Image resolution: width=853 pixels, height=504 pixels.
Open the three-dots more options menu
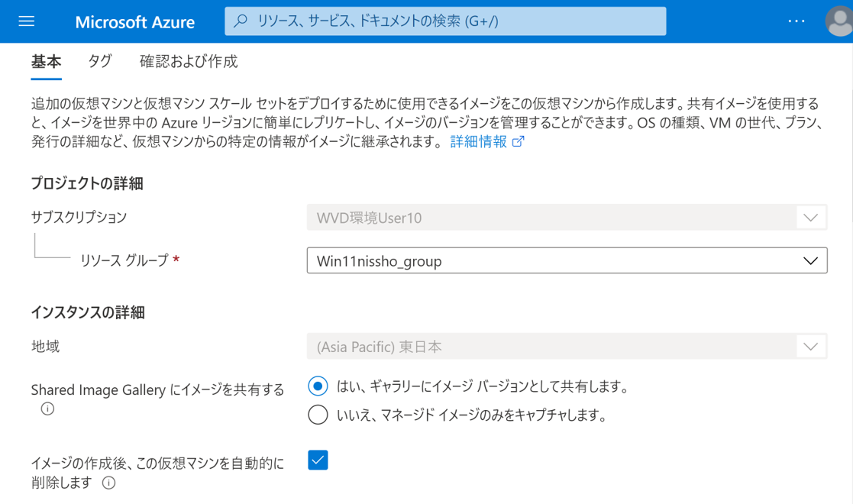coord(796,21)
